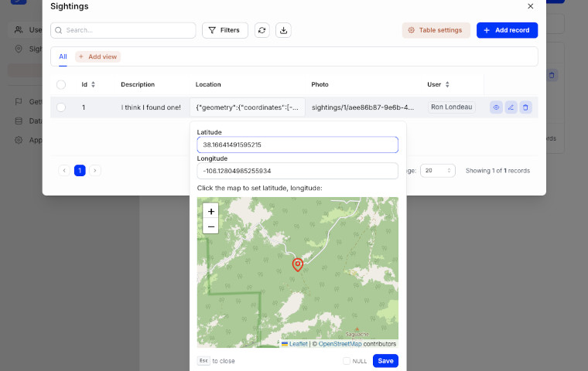Click the Add view tab button

click(98, 56)
